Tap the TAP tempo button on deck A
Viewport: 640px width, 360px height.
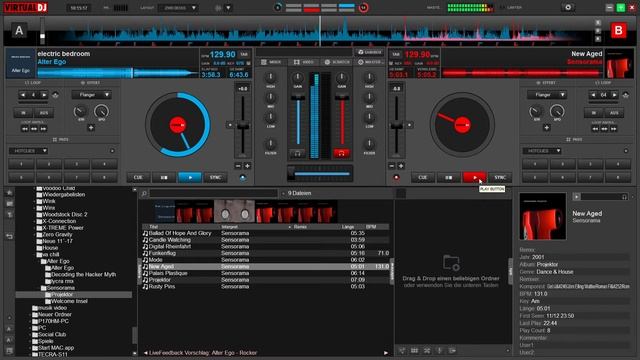click(x=244, y=54)
